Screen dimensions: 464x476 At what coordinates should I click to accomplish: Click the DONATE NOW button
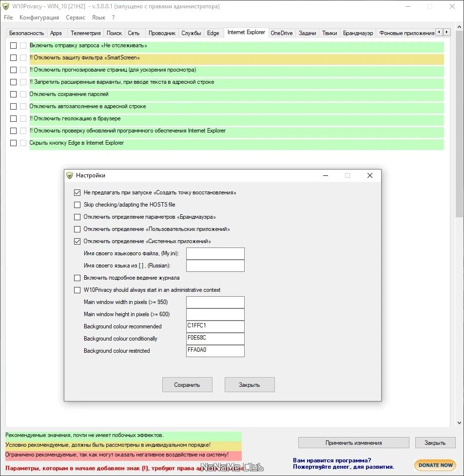coord(435,465)
